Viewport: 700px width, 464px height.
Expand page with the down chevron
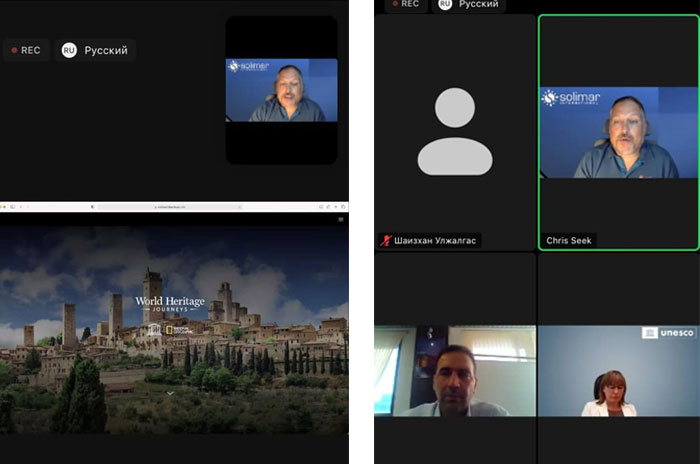click(x=170, y=393)
